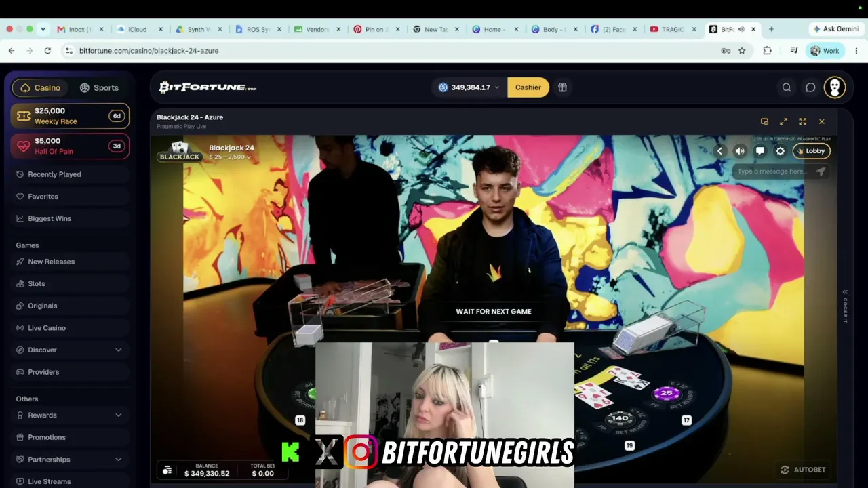The image size is (868, 488).
Task: Mute the game sound
Action: coord(740,151)
